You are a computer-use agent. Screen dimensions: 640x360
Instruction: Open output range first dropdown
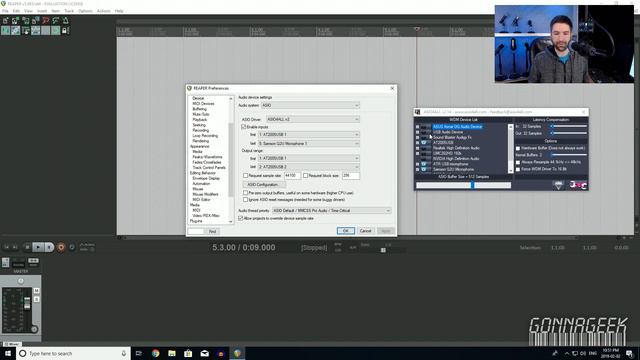(309, 158)
